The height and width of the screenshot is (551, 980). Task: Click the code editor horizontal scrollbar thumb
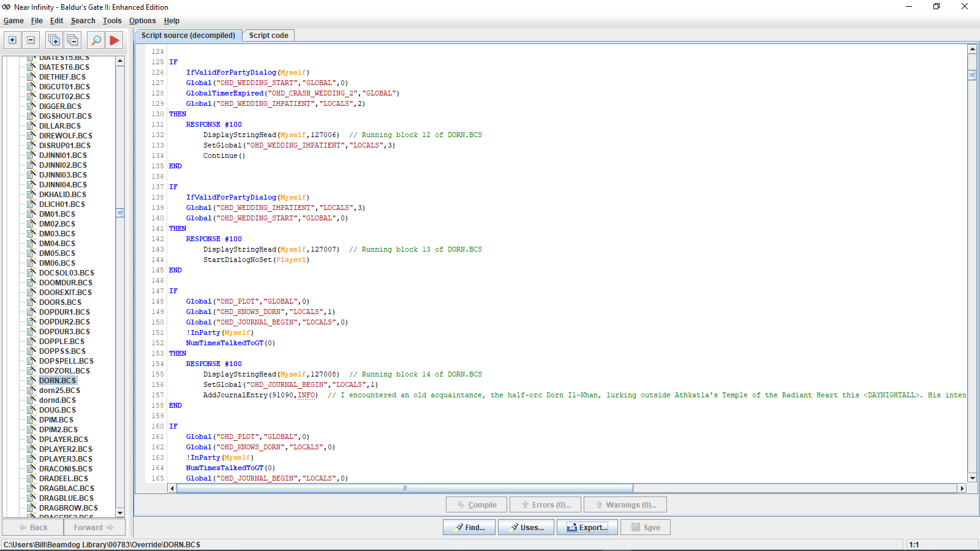click(x=405, y=488)
